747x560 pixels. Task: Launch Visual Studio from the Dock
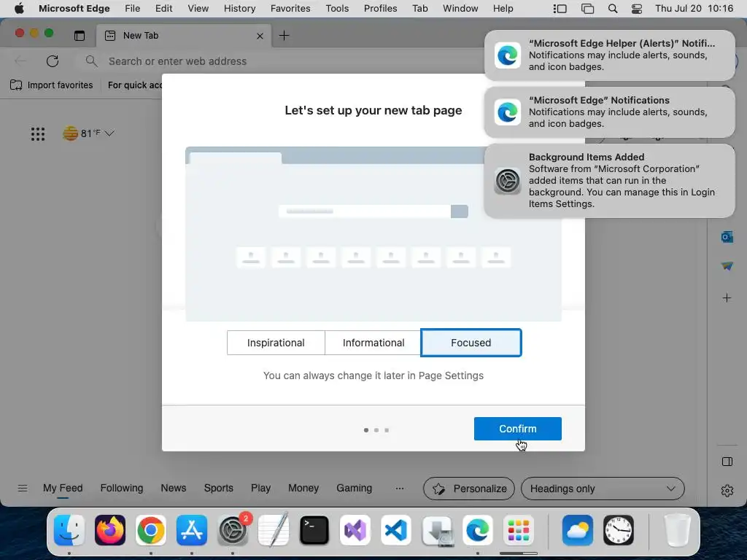tap(355, 530)
